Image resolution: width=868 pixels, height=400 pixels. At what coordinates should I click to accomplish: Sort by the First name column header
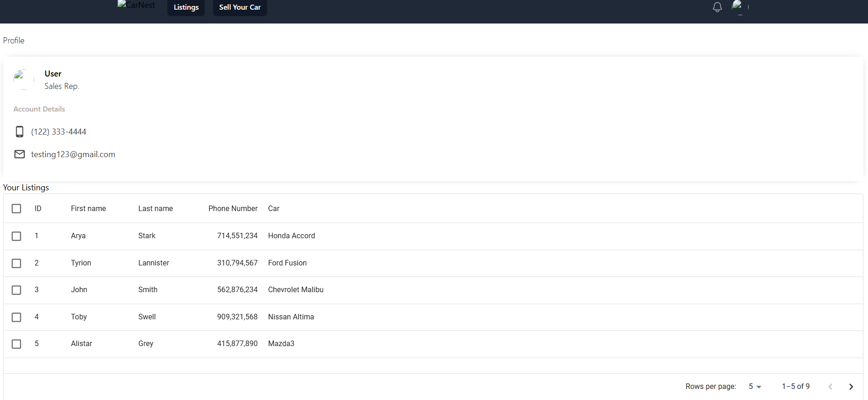(x=89, y=209)
